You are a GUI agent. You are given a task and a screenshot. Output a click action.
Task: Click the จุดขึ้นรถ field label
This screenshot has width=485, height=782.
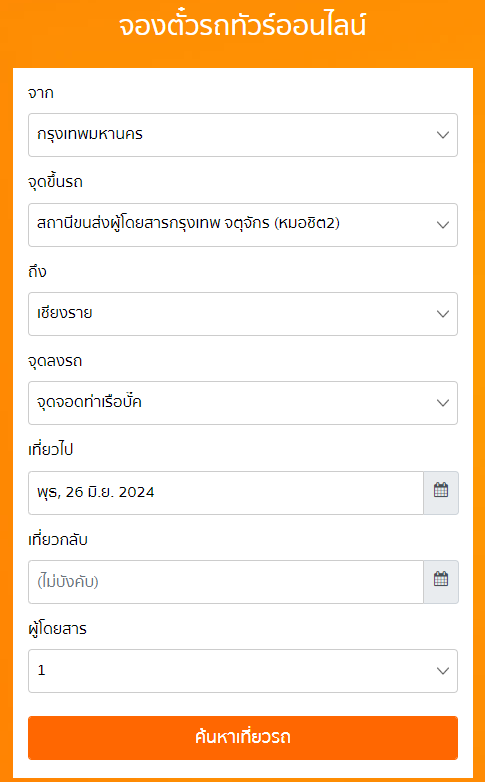click(x=55, y=182)
